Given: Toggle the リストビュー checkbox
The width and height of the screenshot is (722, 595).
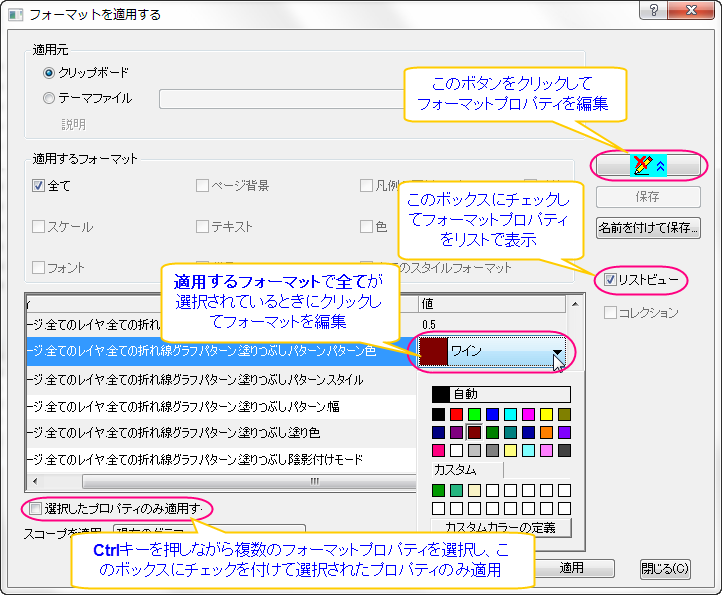Looking at the screenshot, I should [x=610, y=280].
